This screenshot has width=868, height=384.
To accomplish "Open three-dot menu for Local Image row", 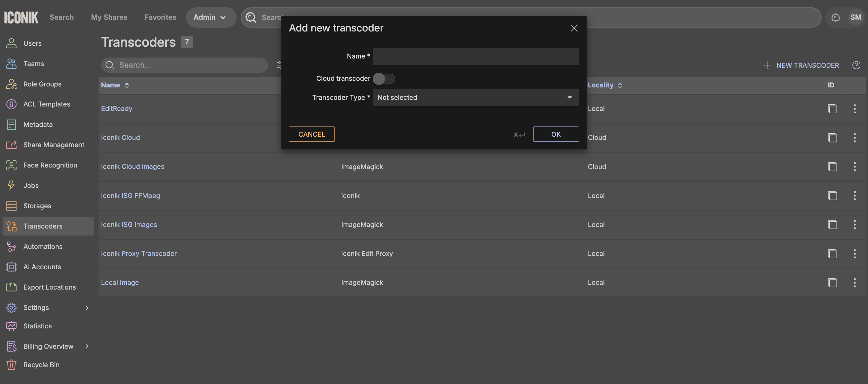I will click(x=855, y=282).
